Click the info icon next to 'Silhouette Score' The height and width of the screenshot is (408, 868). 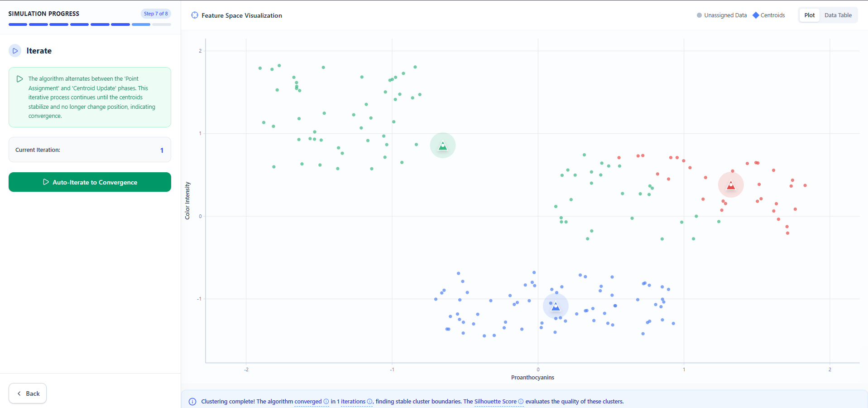point(521,402)
